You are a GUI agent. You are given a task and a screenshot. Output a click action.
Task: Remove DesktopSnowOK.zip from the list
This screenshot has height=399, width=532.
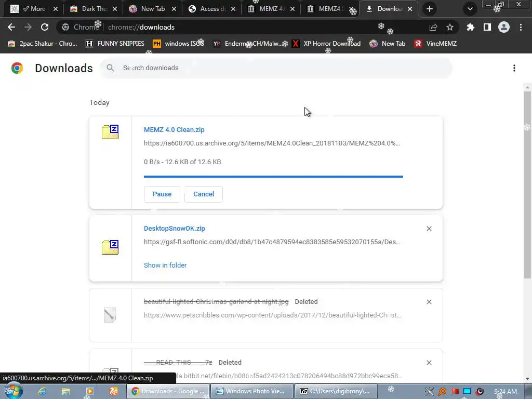[x=429, y=229]
